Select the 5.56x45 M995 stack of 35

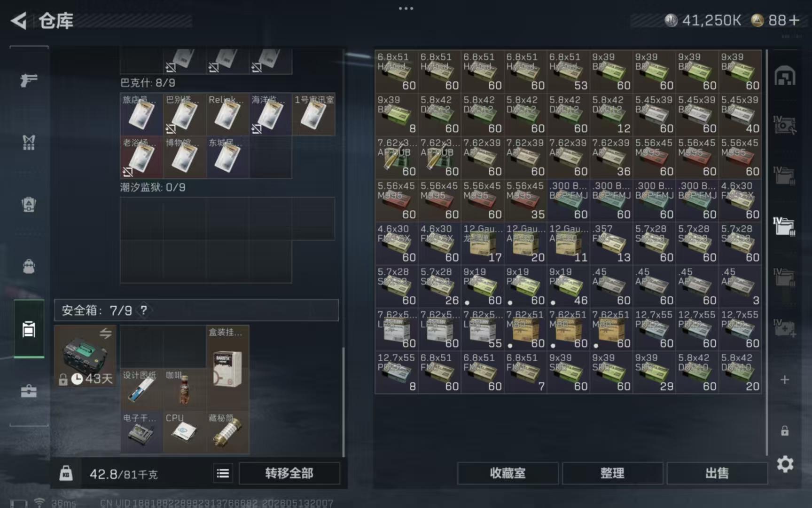pyautogui.click(x=525, y=200)
